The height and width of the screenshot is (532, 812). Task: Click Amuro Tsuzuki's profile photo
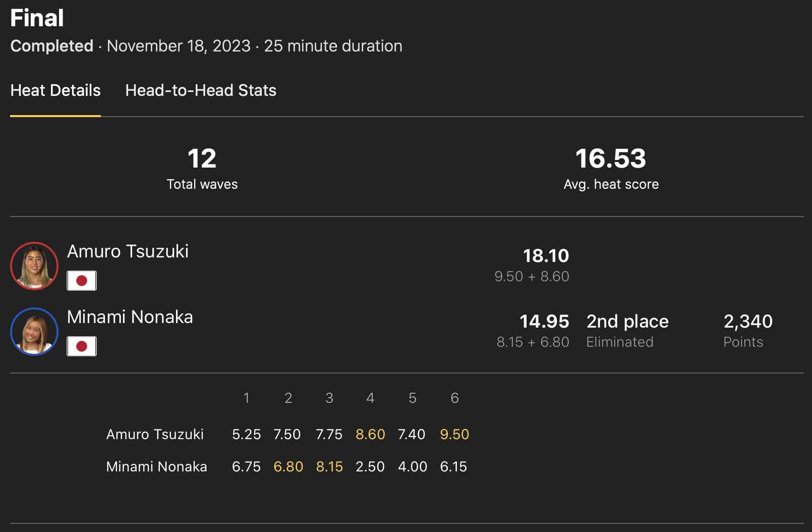34,266
